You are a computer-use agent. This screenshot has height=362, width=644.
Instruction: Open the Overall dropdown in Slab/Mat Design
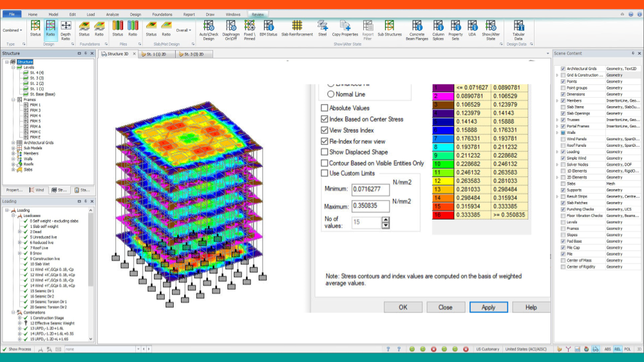[184, 30]
